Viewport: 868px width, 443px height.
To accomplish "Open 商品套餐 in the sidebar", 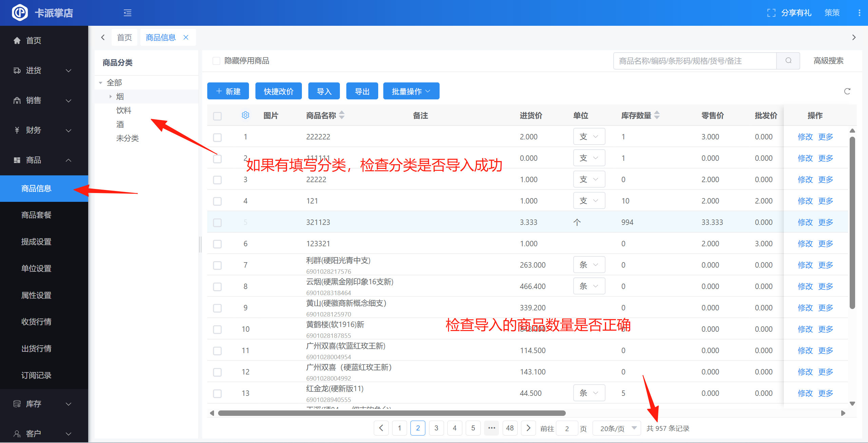I will click(x=36, y=215).
